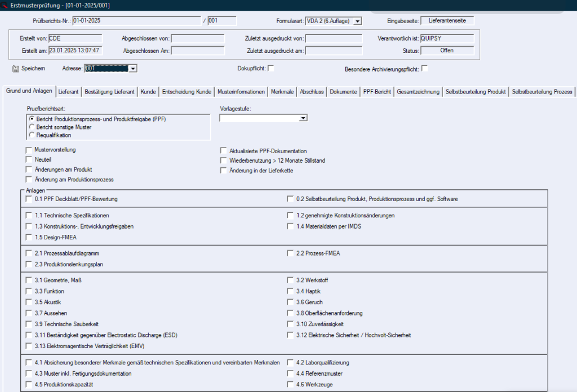The image size is (577, 392).
Task: Check 3.8 Oberflächenanforderung
Action: coord(290,313)
